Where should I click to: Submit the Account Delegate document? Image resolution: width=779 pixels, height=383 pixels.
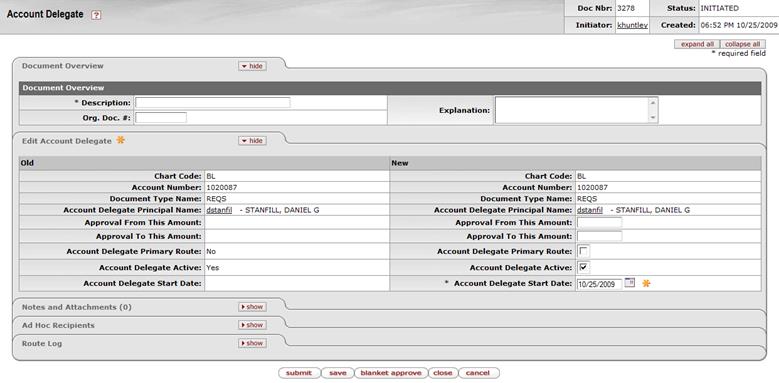coord(299,373)
